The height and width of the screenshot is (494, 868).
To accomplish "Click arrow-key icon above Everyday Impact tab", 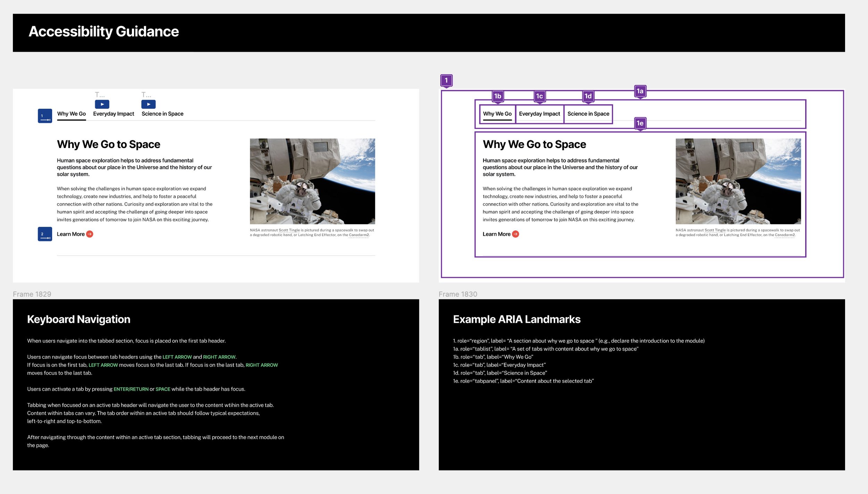I will 102,104.
